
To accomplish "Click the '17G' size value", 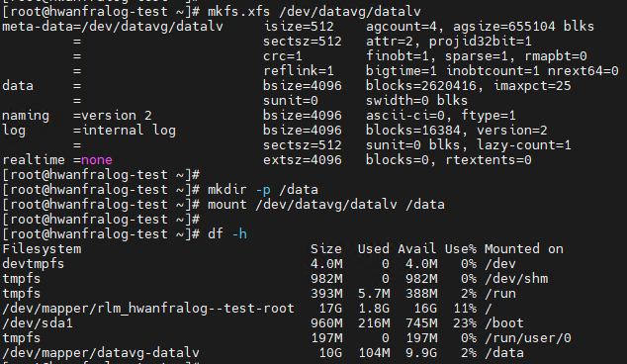I will 330,308.
